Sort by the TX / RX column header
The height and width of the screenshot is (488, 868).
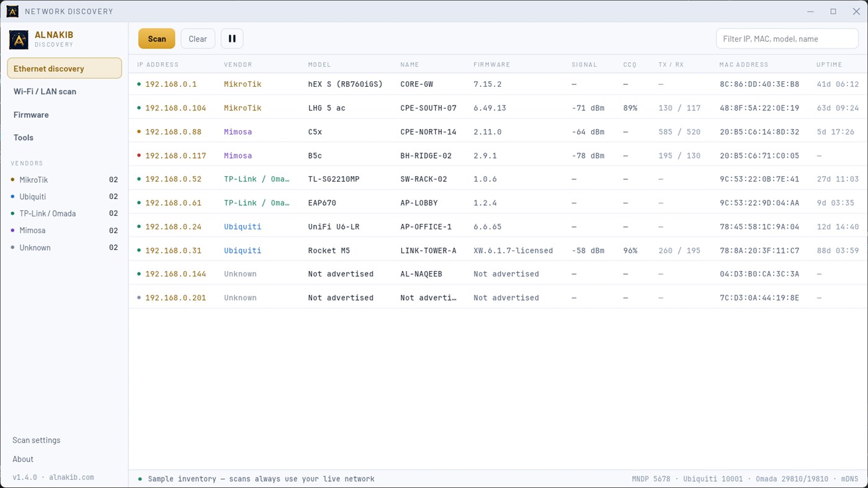pyautogui.click(x=671, y=64)
